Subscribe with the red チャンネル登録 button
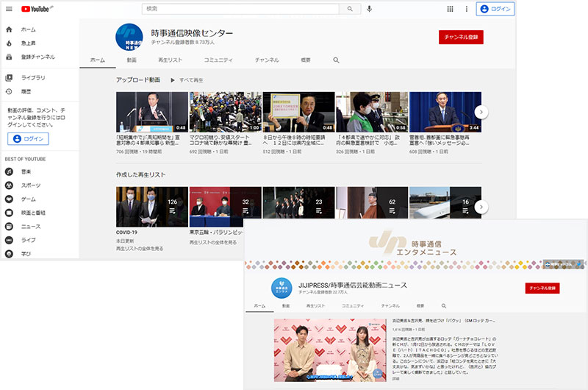The image size is (588, 390). coord(461,38)
